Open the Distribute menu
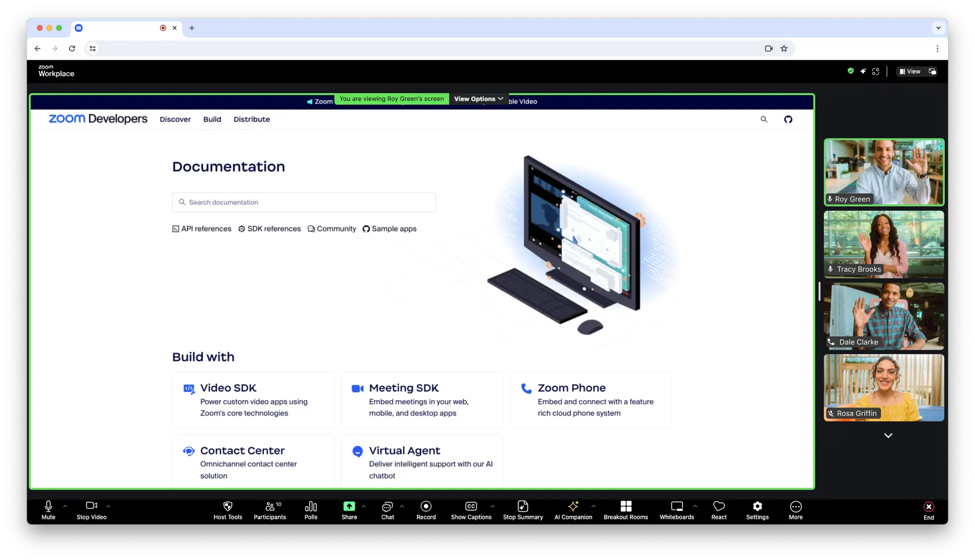This screenshot has width=975, height=560. pos(251,119)
